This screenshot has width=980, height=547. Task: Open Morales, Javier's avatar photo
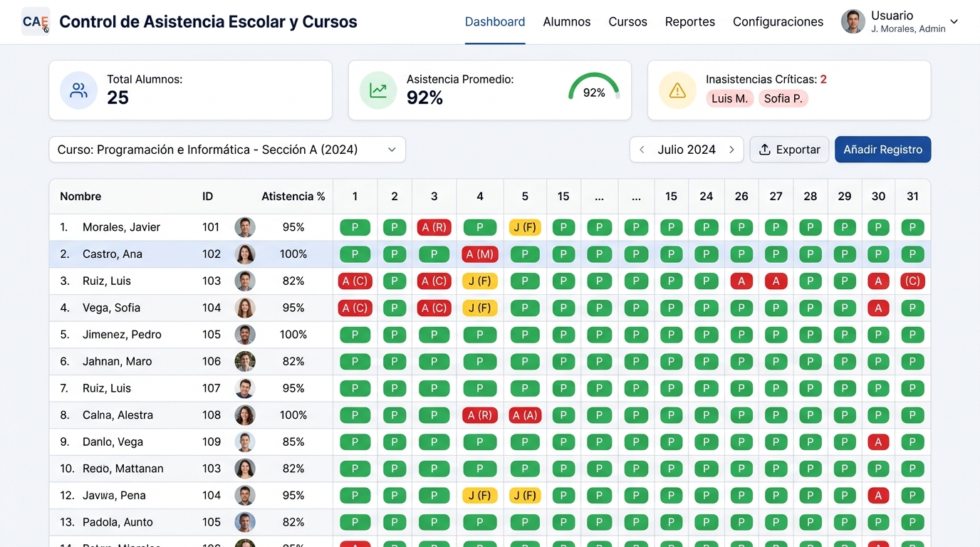coord(245,227)
